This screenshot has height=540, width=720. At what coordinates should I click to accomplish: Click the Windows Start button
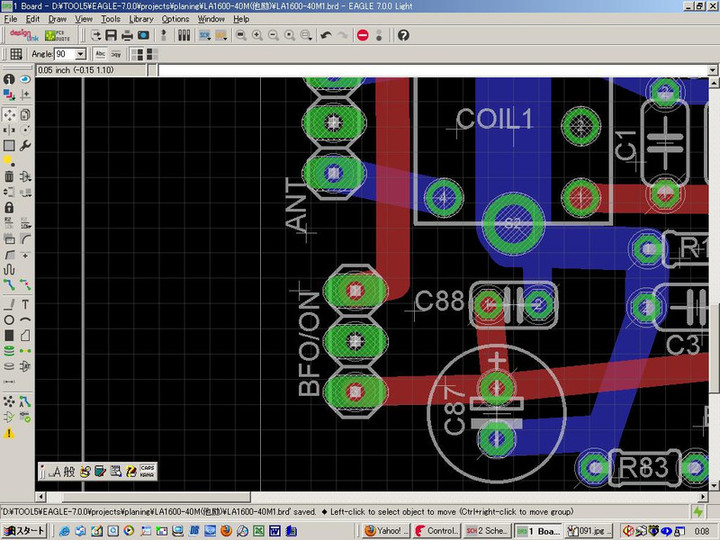25,531
